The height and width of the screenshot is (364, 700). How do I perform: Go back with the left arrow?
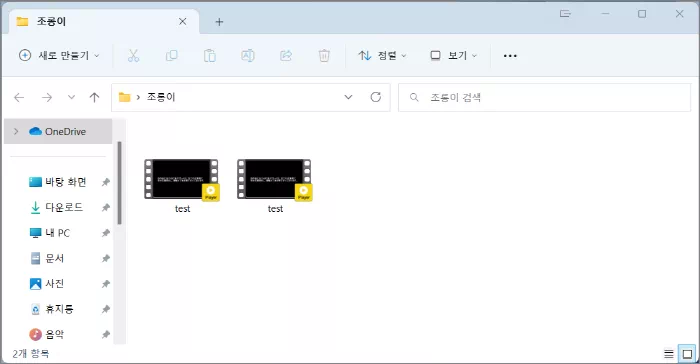tap(19, 97)
